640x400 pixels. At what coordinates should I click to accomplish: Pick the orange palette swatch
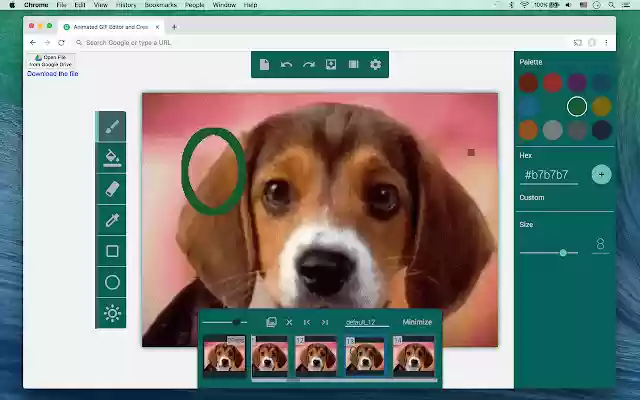(529, 130)
